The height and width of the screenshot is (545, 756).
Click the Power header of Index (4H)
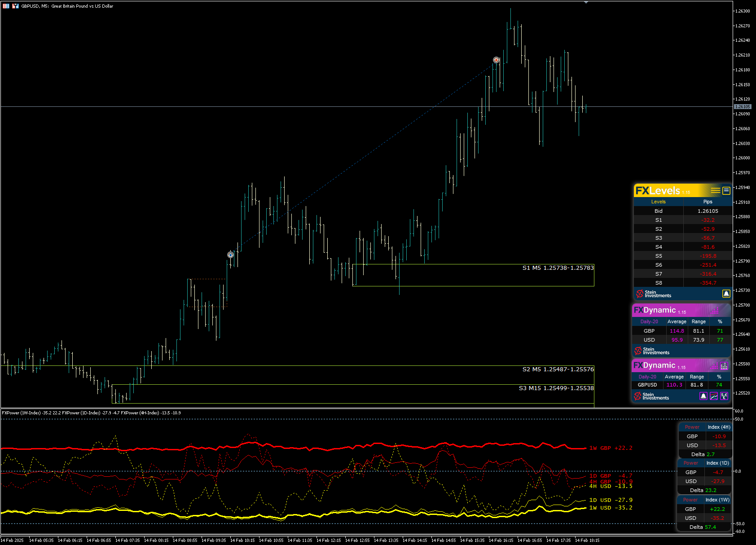click(x=692, y=427)
